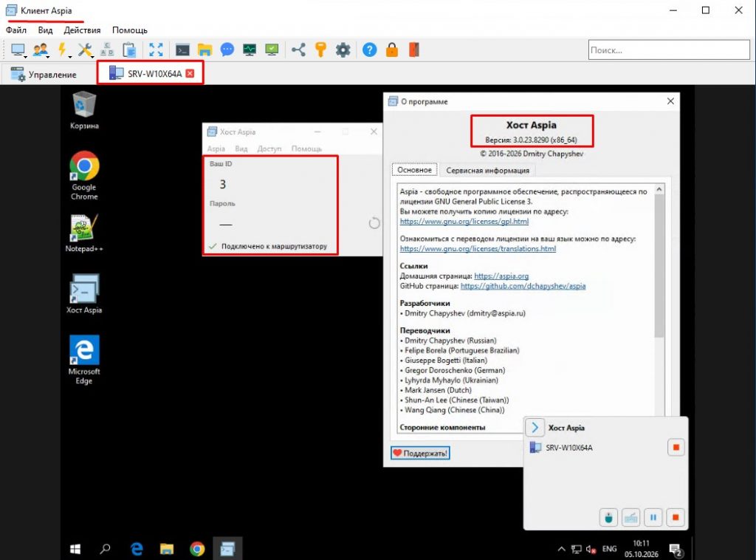Image resolution: width=756 pixels, height=560 pixels.
Task: Open settings with the gear toolbar icon
Action: (x=343, y=49)
